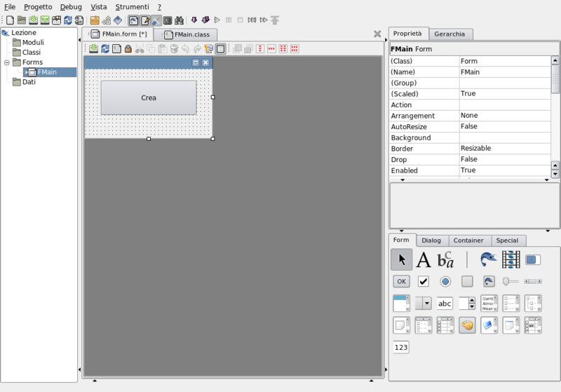
Task: Open the Strumenti menu
Action: point(132,7)
